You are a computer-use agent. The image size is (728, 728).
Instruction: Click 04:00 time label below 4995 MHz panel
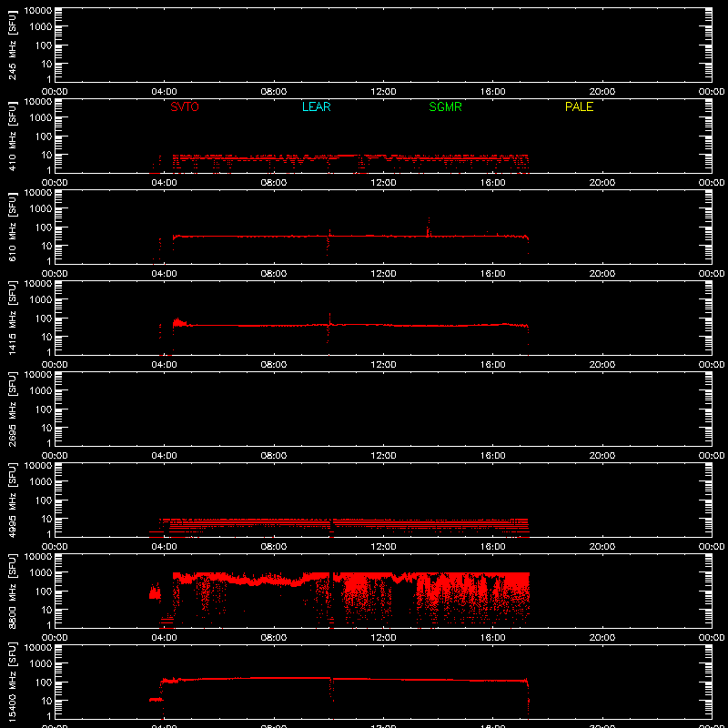164,547
